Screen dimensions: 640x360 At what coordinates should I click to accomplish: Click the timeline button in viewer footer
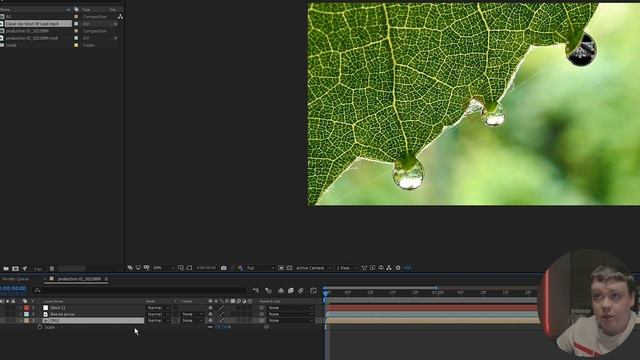381,268
